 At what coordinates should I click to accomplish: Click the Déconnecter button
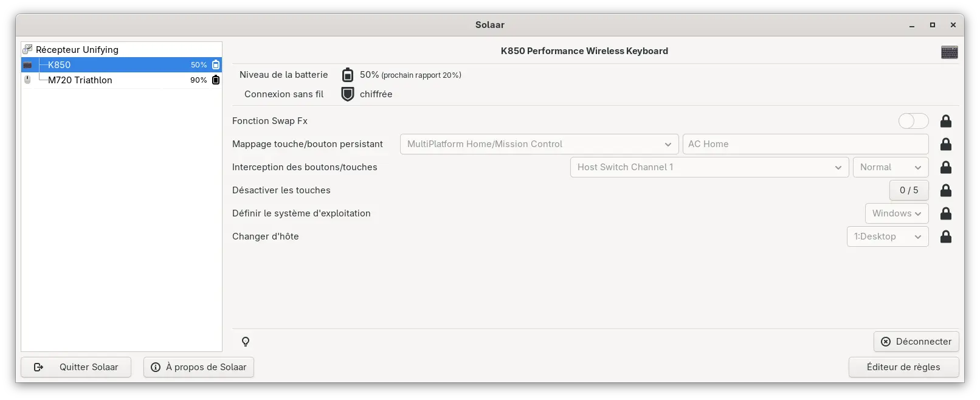916,342
